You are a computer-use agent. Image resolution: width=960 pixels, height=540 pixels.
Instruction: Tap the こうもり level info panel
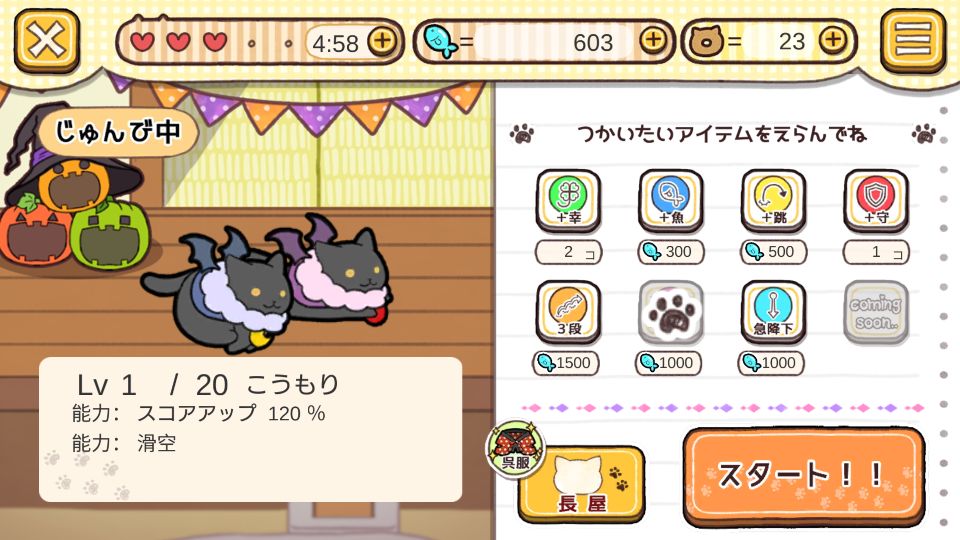point(250,429)
